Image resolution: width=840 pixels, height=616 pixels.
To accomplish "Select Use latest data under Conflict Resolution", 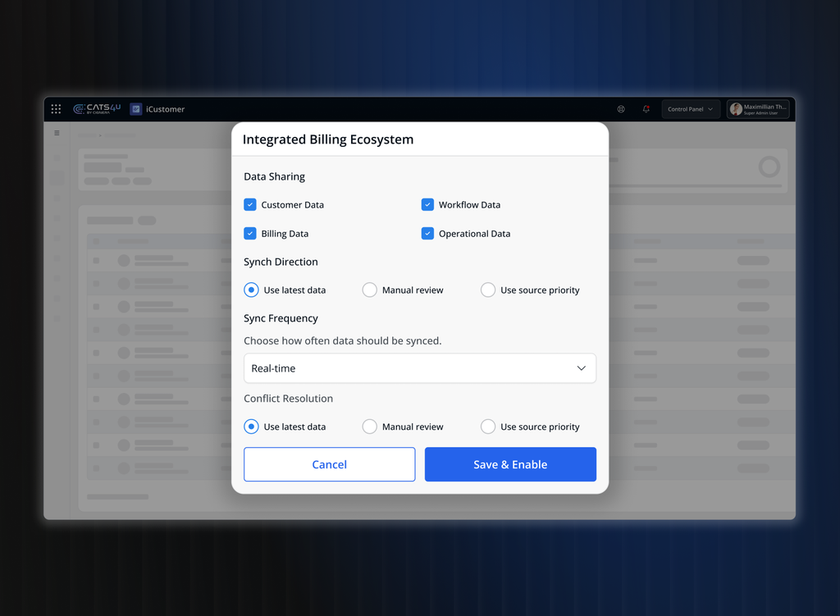I will [251, 427].
